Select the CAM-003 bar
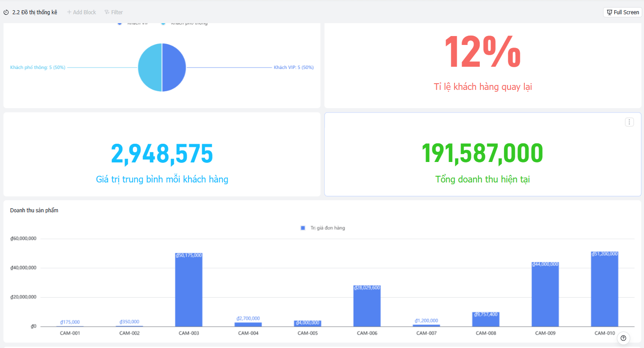The width and height of the screenshot is (644, 348). tap(189, 290)
